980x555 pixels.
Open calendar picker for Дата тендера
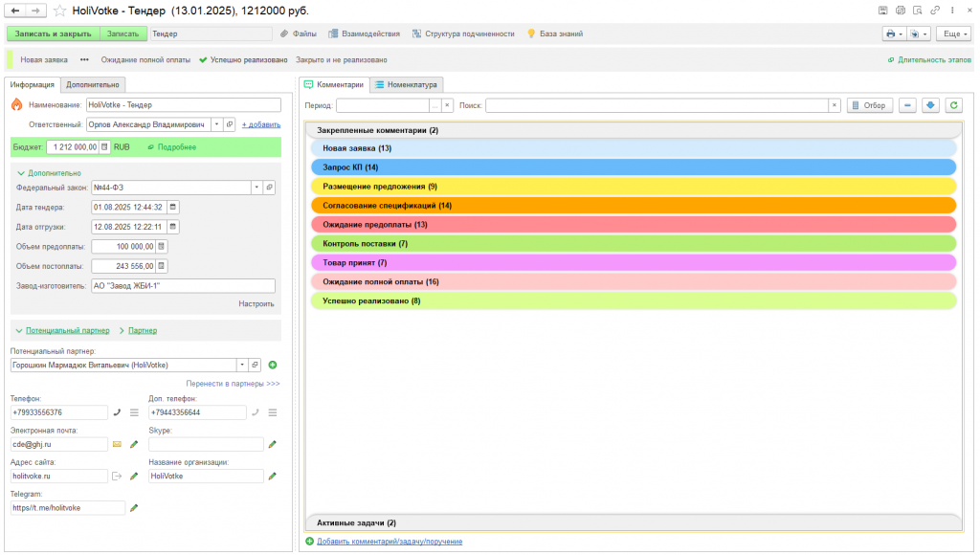(171, 207)
